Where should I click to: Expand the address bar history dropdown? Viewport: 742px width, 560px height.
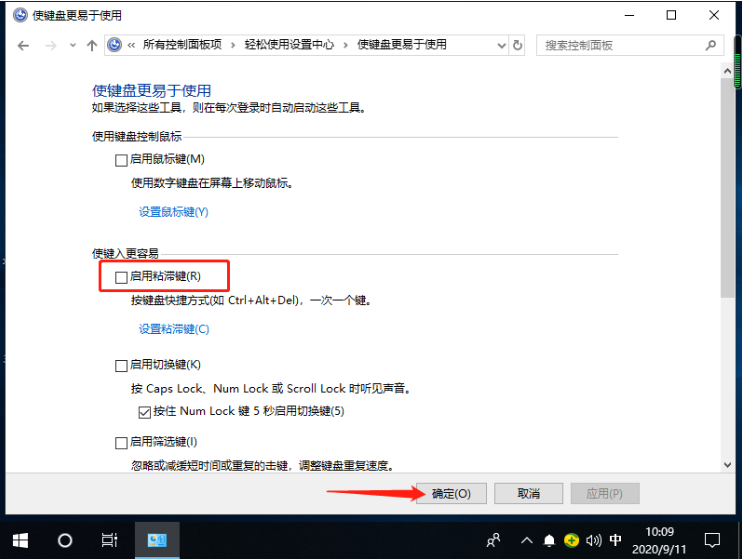(x=502, y=45)
